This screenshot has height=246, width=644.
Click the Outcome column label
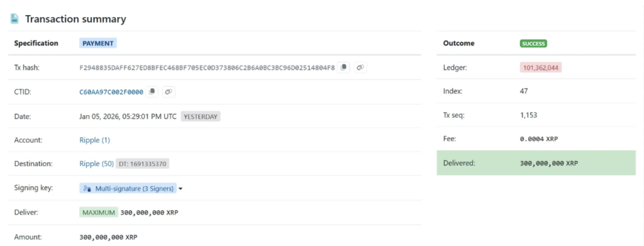point(458,43)
